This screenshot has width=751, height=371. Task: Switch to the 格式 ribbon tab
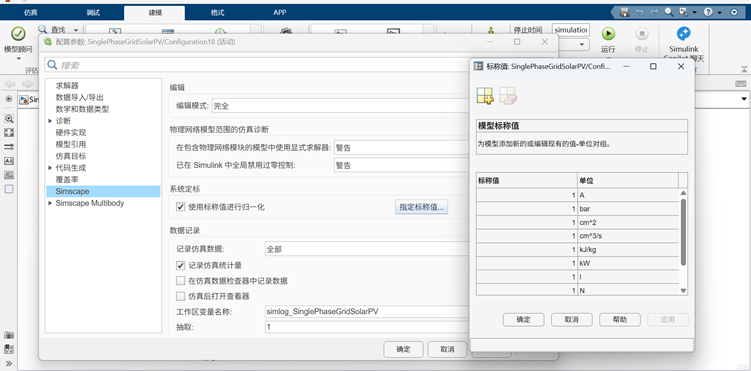[217, 12]
